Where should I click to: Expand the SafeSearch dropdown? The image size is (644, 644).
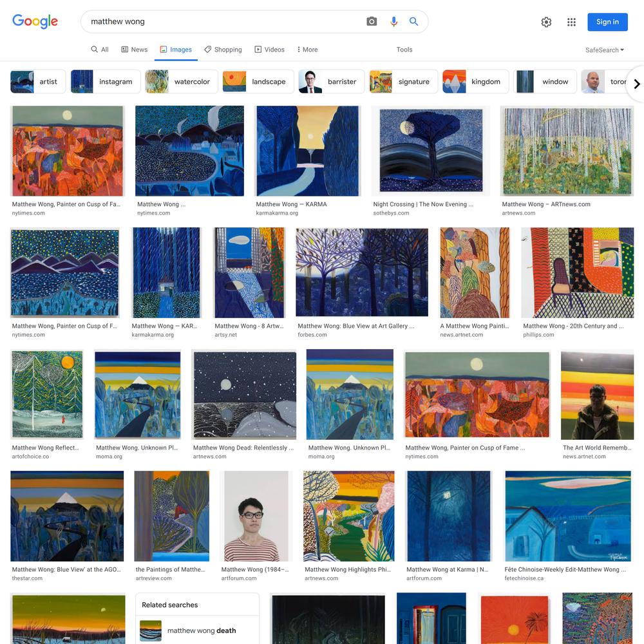click(x=605, y=50)
